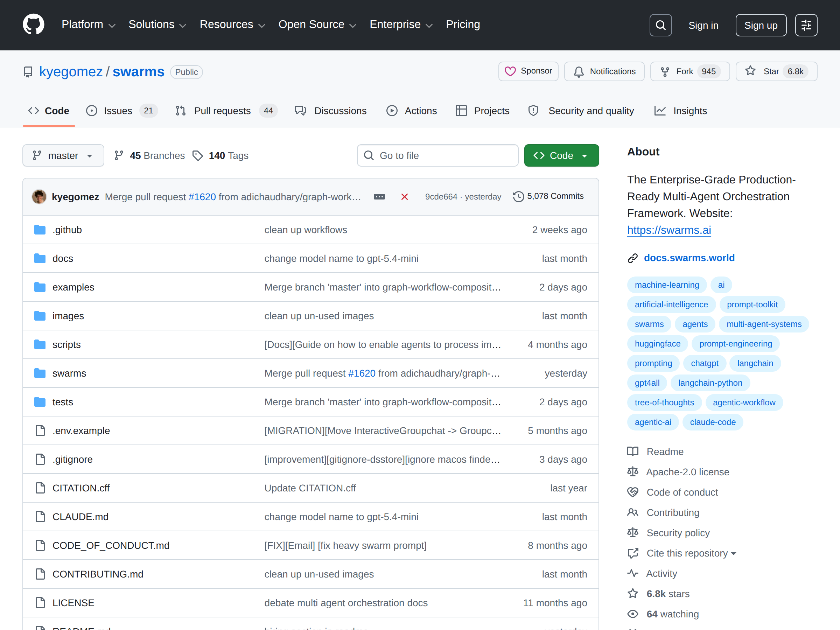Star the swarms repository

point(776,71)
